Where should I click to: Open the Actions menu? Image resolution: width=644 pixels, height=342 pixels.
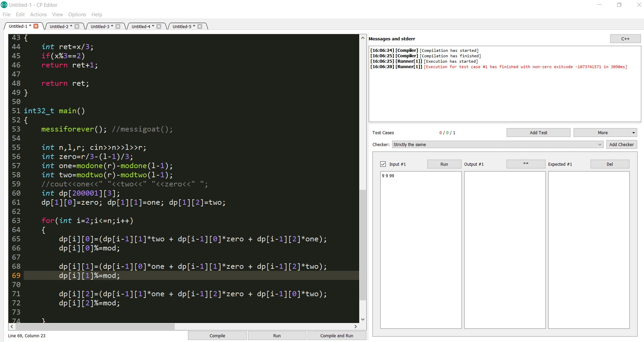(38, 15)
